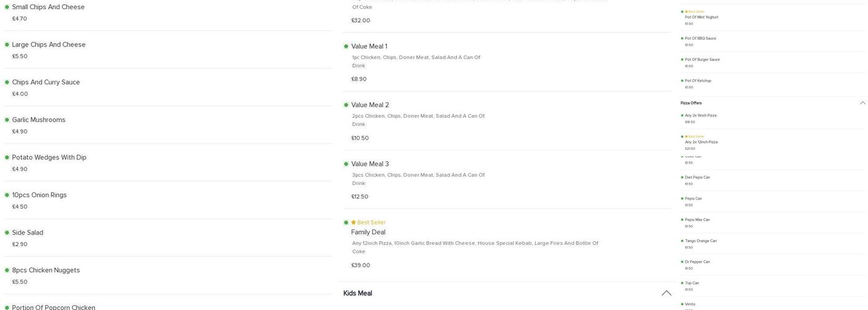Screen dimensions: 868x310
Task: Click the green dot beside Pot Of Ketchup
Action: (682, 81)
